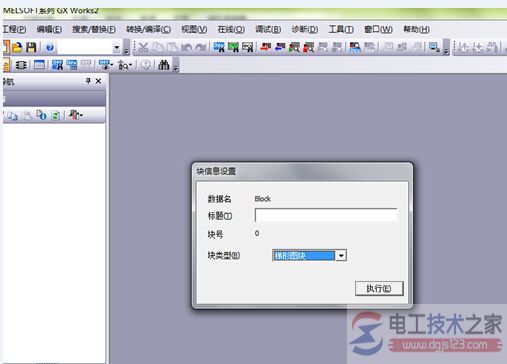
Task: Click navigation panel info icon
Action: pyautogui.click(x=41, y=115)
